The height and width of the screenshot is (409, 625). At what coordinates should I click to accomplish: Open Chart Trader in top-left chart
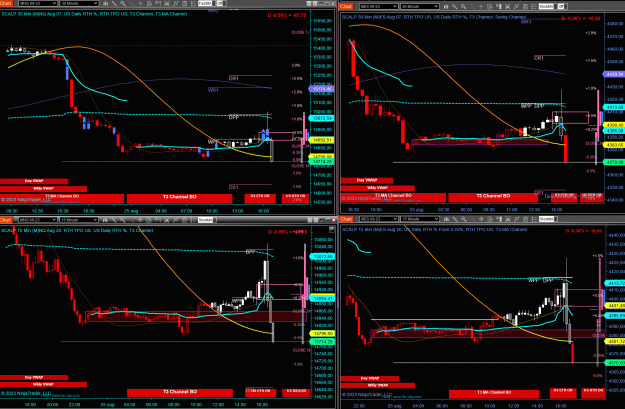(x=158, y=3)
